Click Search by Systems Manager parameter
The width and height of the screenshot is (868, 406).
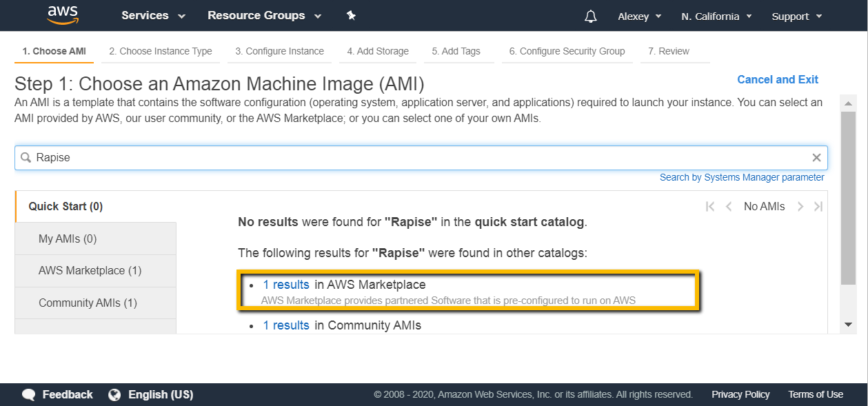[742, 177]
